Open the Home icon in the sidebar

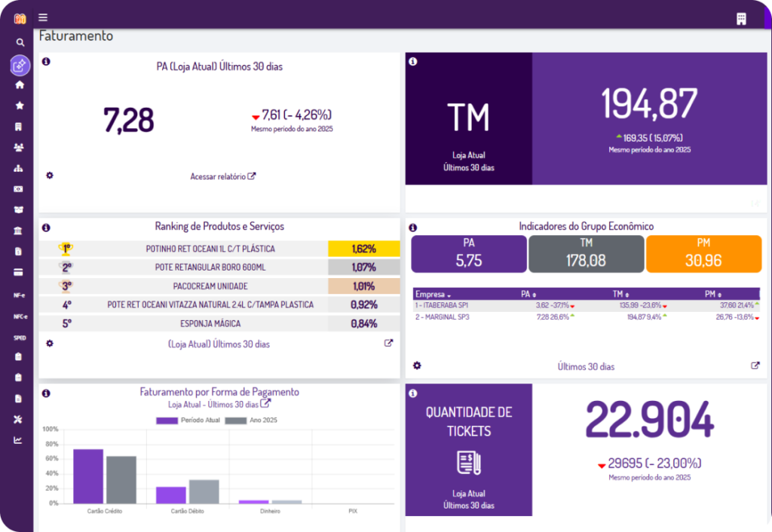(20, 85)
